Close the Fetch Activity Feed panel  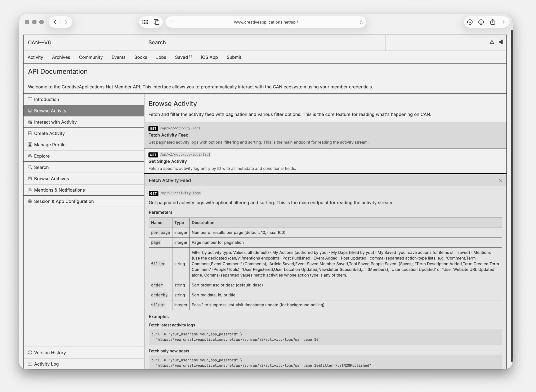click(x=500, y=180)
